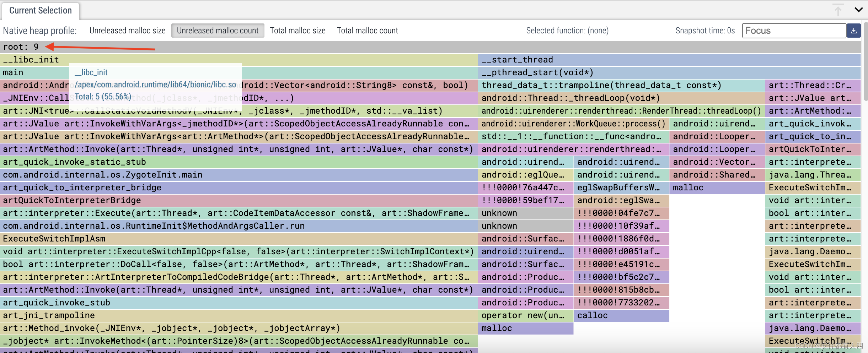
Task: Click com.android.internal.os.ZygoteInit.main frame
Action: (x=239, y=175)
